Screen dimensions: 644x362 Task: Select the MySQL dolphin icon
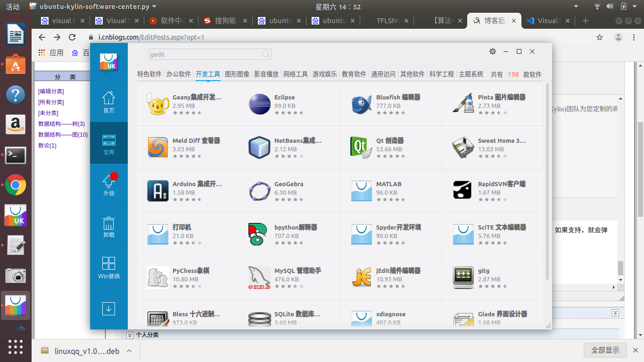(259, 277)
